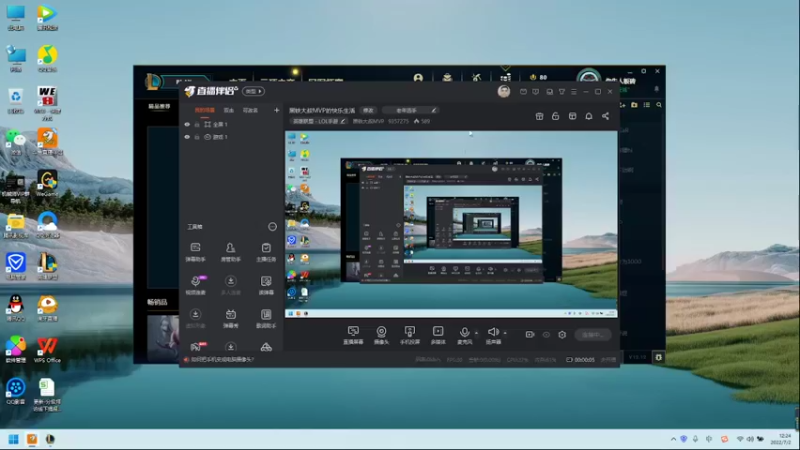Switch to the third scene tab
This screenshot has height=450, width=800.
[250, 110]
